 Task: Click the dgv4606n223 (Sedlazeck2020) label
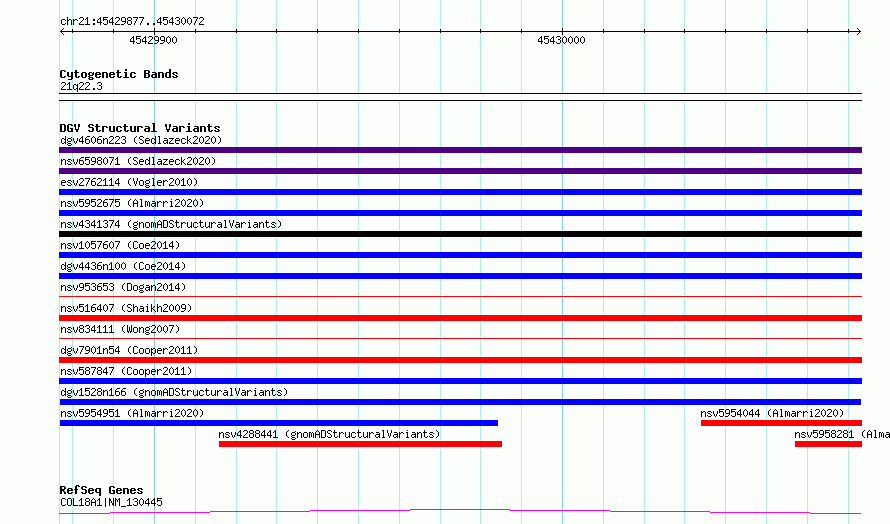pos(141,140)
